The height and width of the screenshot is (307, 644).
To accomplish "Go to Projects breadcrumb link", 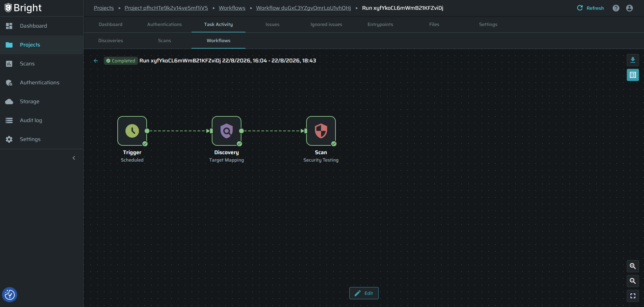I will pyautogui.click(x=104, y=8).
